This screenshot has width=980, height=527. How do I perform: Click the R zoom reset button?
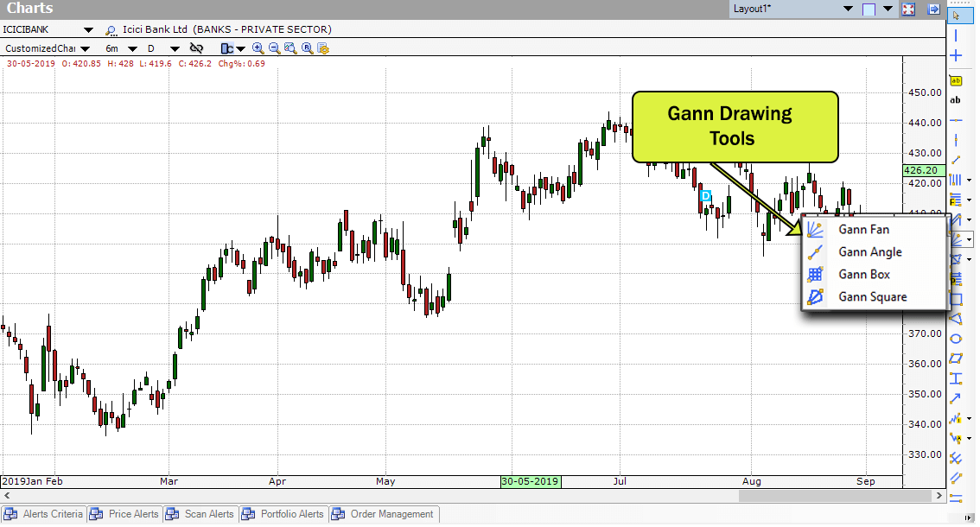click(308, 48)
